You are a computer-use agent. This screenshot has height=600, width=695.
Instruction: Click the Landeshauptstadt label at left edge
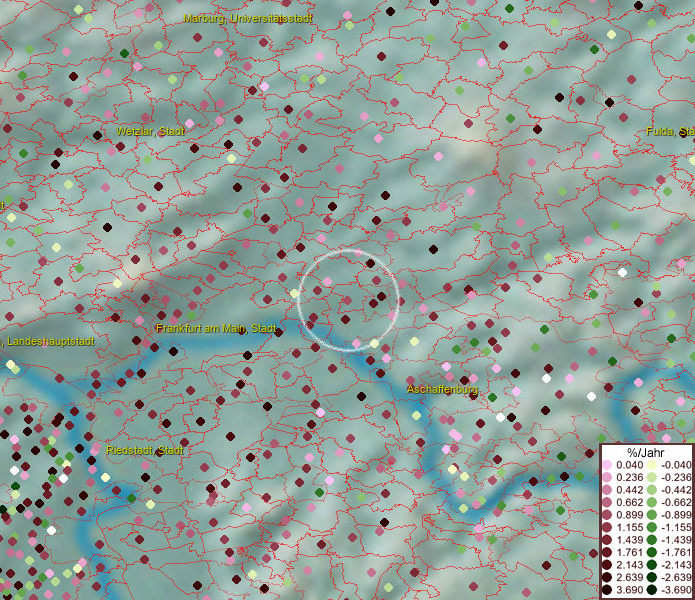pos(48,341)
